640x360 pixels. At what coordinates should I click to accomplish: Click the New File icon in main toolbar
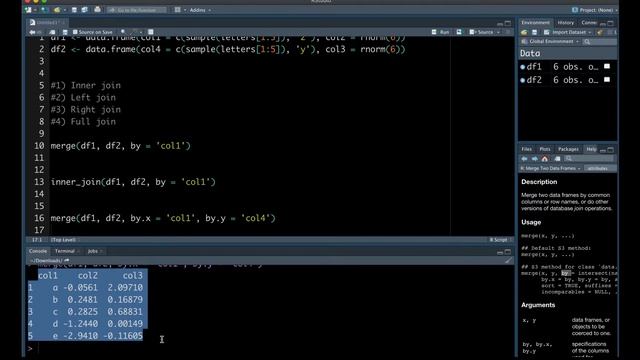[29, 10]
